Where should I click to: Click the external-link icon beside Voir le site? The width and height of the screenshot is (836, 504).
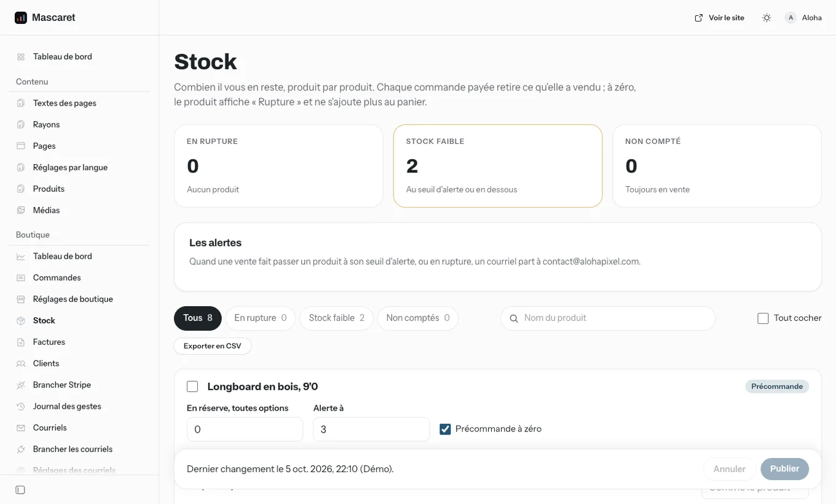[699, 18]
